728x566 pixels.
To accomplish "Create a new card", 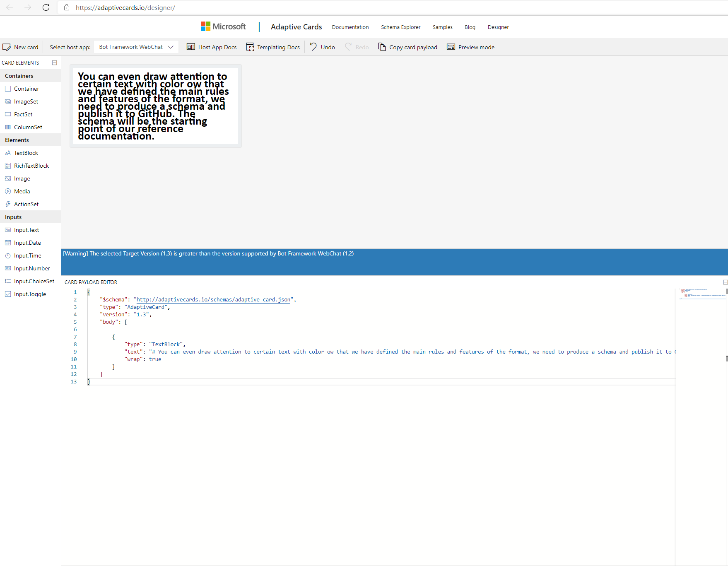I will click(21, 47).
